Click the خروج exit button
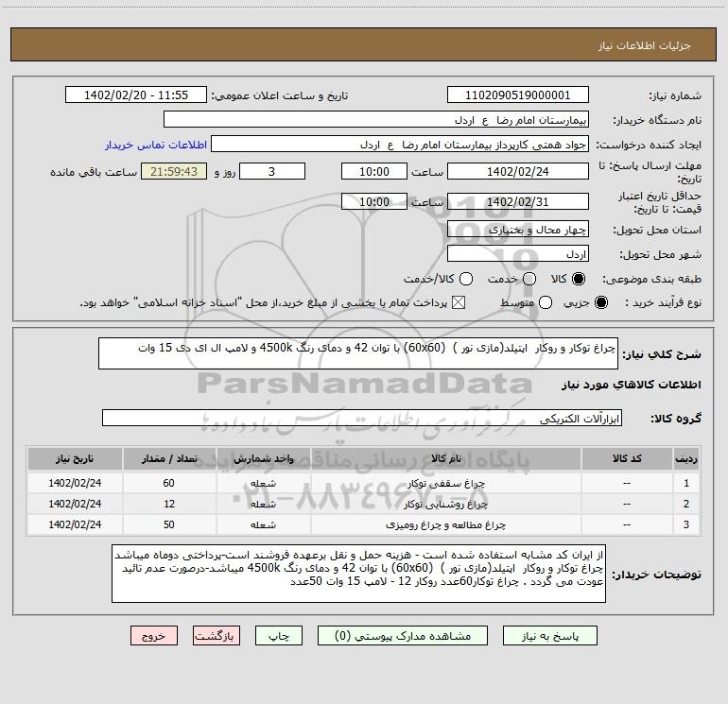 (x=154, y=636)
